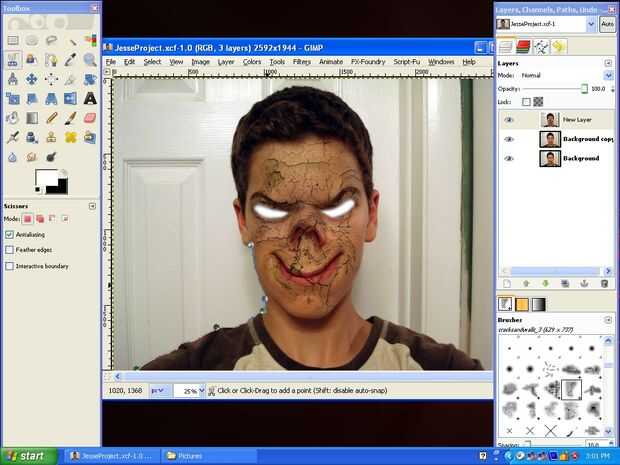Hide the Background copy layer
The width and height of the screenshot is (620, 465).
(x=509, y=139)
